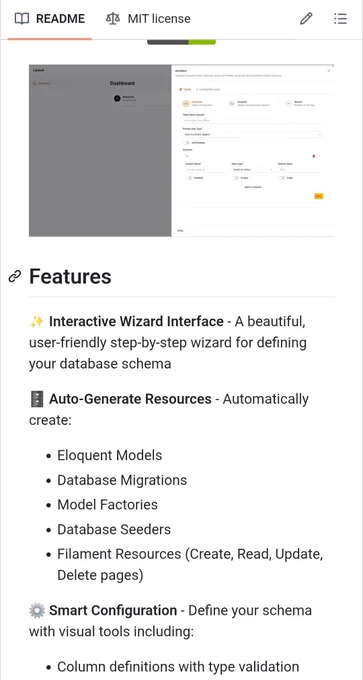Click the Features heading anchor link icon
363x680 pixels.
point(15,276)
